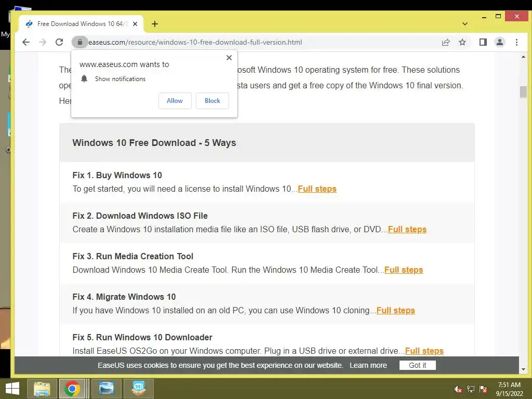Image resolution: width=532 pixels, height=399 pixels.
Task: Click the browser forward arrow
Action: coord(43,42)
